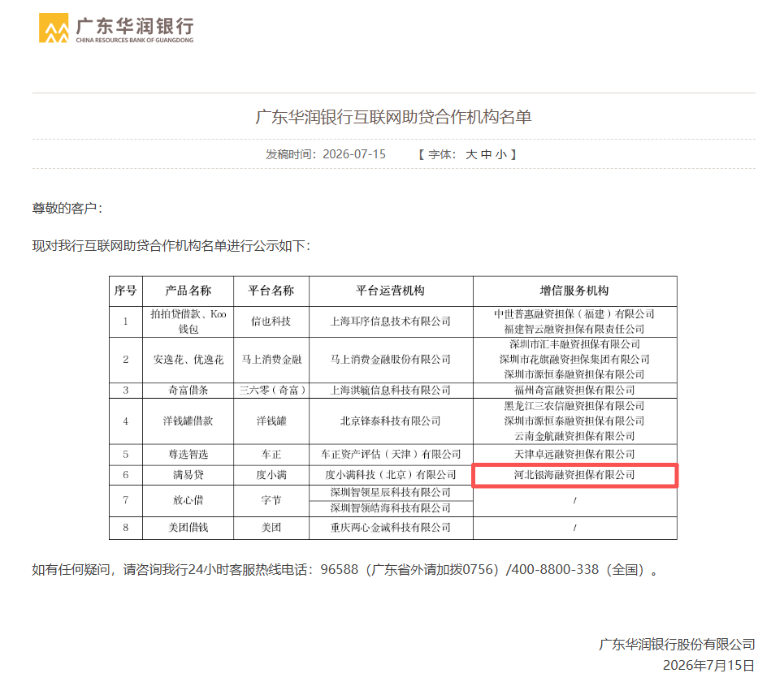This screenshot has height=682, width=784.
Task: Click table header 序号
Action: pyautogui.click(x=125, y=291)
